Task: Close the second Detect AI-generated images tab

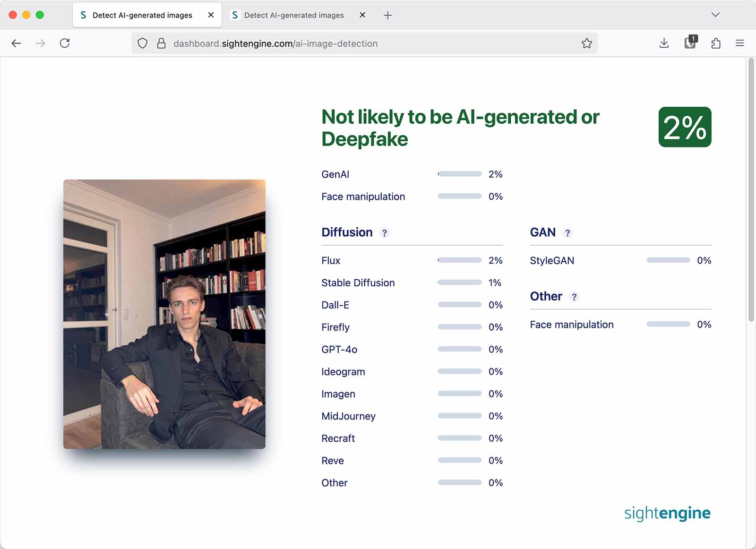Action: pyautogui.click(x=362, y=15)
